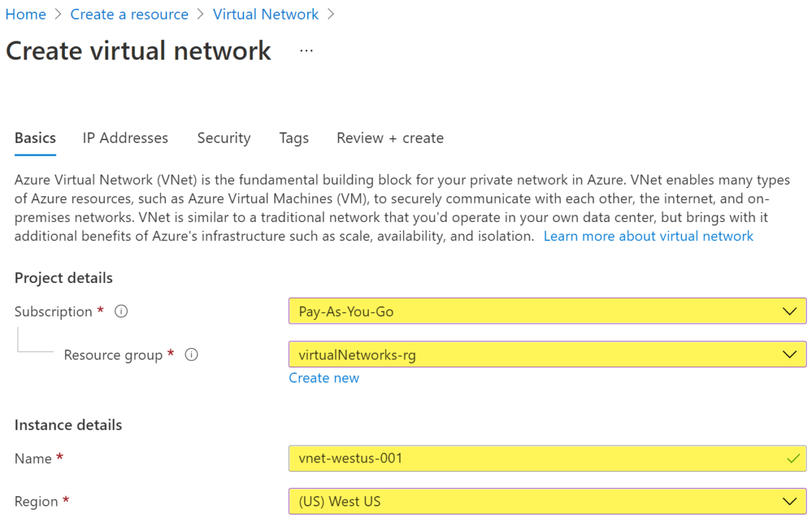Switch to the IP Addresses tab
Image resolution: width=812 pixels, height=522 pixels.
125,137
